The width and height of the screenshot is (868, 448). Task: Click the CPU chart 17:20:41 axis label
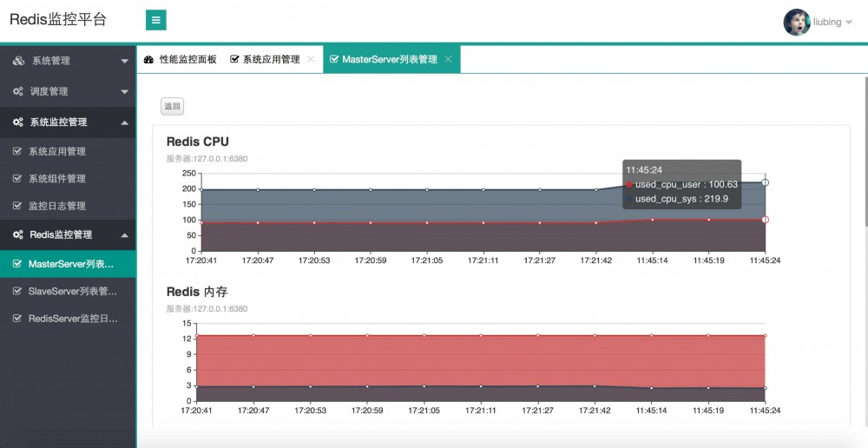pyautogui.click(x=201, y=260)
